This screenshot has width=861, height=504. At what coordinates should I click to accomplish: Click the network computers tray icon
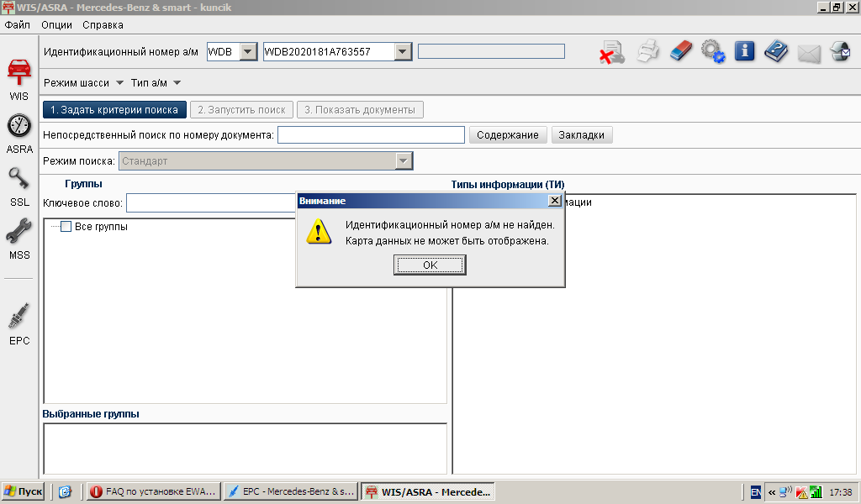pos(786,492)
